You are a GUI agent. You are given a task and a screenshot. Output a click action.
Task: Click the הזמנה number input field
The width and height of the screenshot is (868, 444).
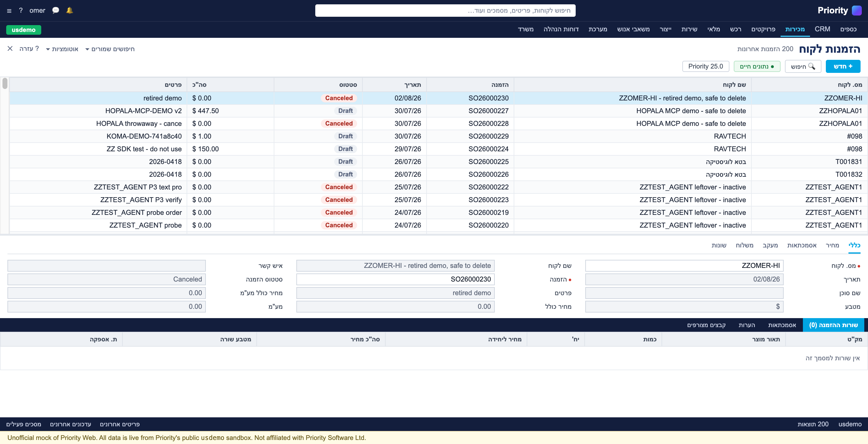[395, 279]
